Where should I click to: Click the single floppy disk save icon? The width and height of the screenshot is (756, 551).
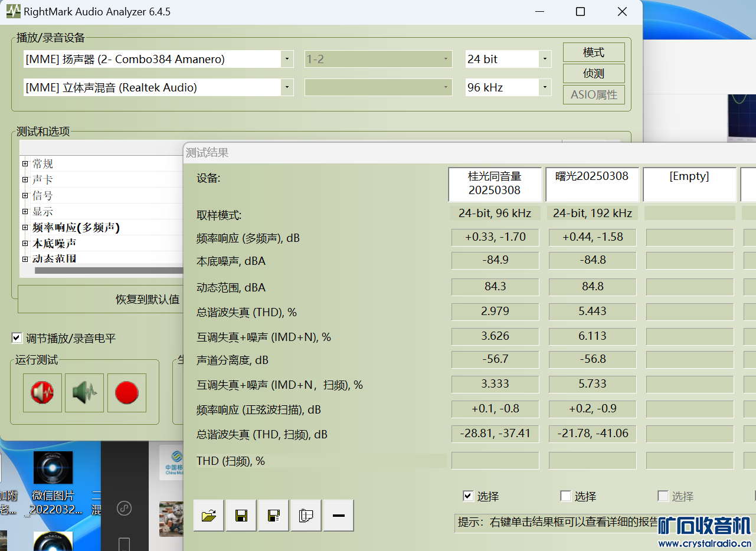tap(241, 516)
